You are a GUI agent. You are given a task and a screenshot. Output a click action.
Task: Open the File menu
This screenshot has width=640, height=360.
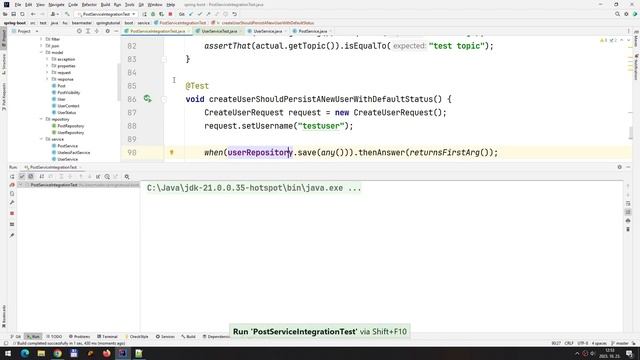click(18, 4)
